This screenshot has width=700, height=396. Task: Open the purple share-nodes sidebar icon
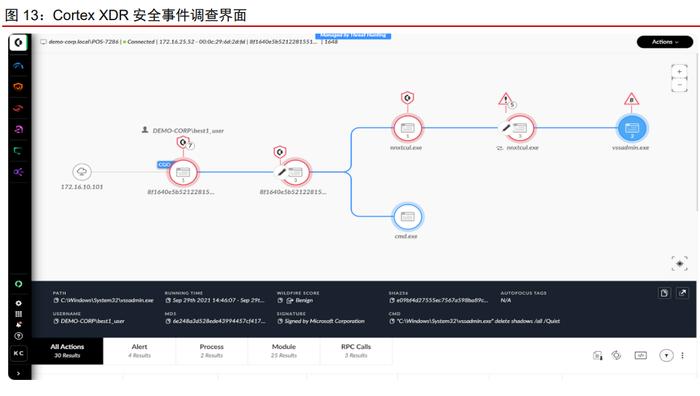18,172
